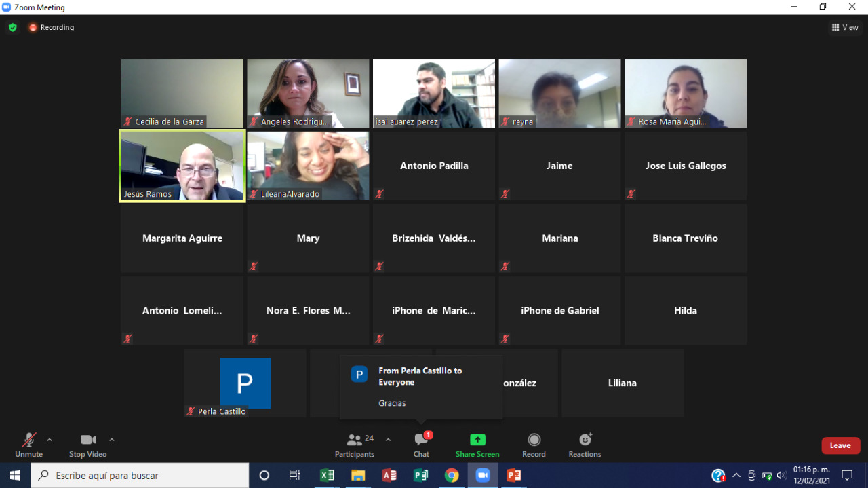868x488 pixels.
Task: Expand the arrow next to Participants
Action: tap(388, 440)
